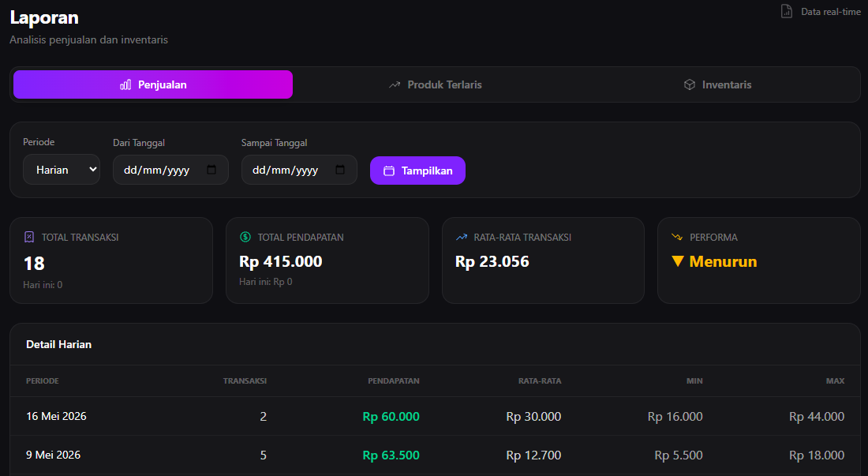Switch to the Produk Terlaris tab
This screenshot has height=476, width=868.
435,84
